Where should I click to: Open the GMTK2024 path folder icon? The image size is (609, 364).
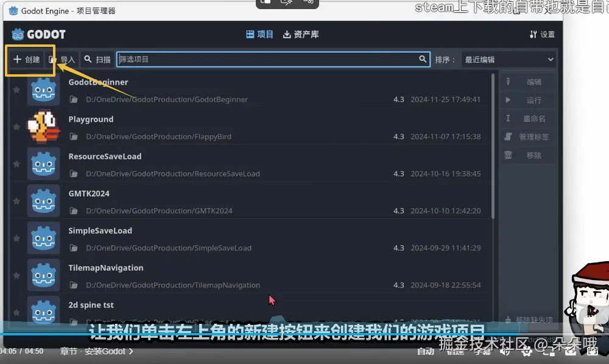click(x=74, y=211)
